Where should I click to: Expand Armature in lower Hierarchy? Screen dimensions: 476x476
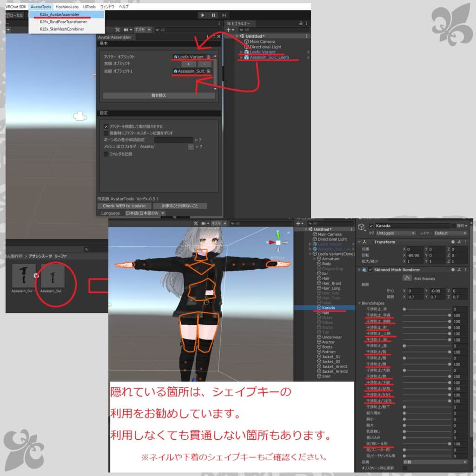[315, 259]
